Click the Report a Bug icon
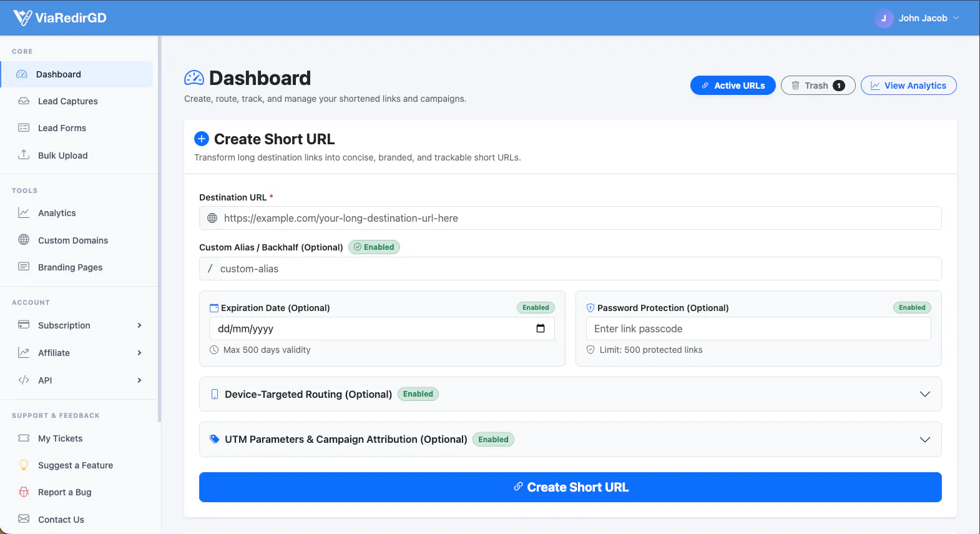Screen dimensions: 980x534 coord(24,492)
